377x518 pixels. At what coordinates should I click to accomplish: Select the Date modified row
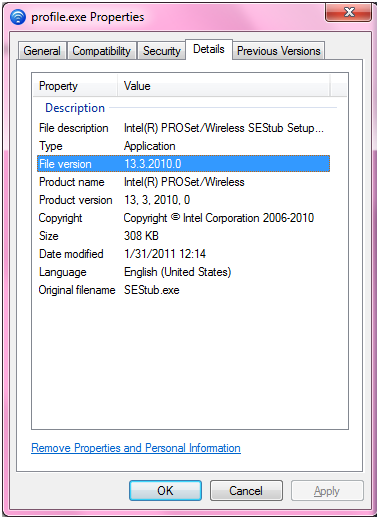coord(183,254)
